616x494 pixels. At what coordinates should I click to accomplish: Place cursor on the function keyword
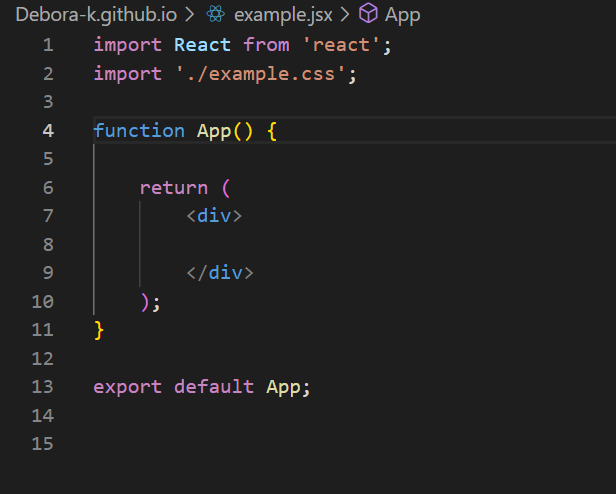tap(139, 131)
